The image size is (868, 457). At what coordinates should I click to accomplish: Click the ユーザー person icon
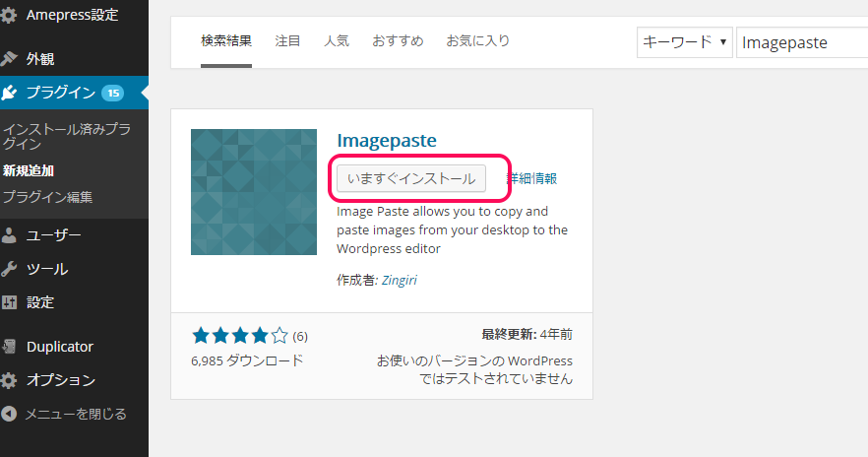click(10, 235)
